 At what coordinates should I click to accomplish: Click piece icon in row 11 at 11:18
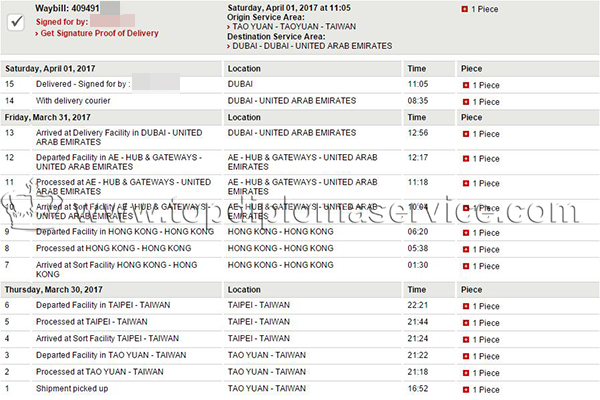click(x=466, y=183)
